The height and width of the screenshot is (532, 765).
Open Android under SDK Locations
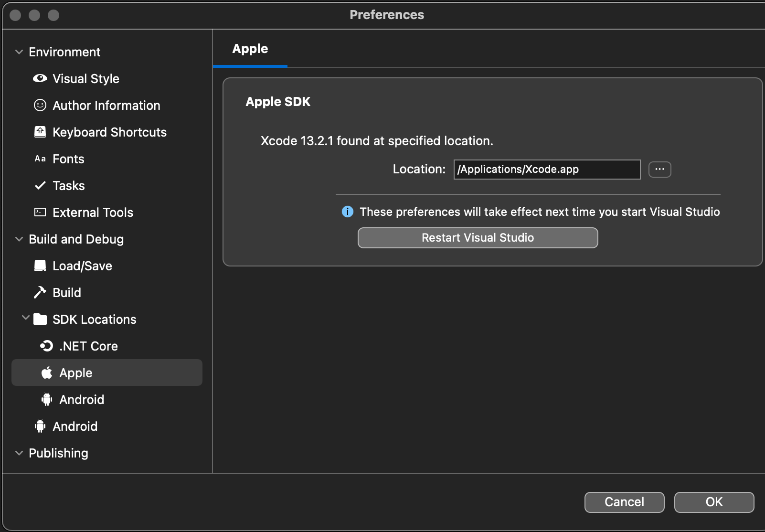tap(82, 399)
